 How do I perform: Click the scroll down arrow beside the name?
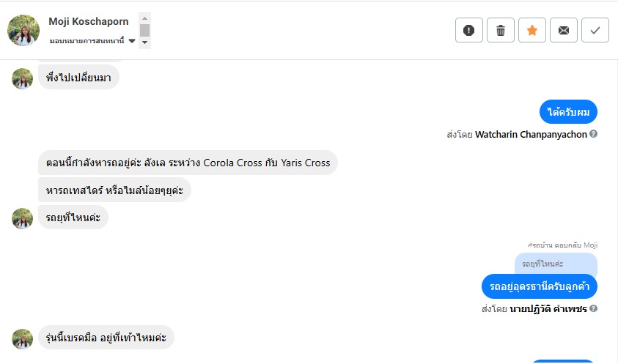(145, 43)
